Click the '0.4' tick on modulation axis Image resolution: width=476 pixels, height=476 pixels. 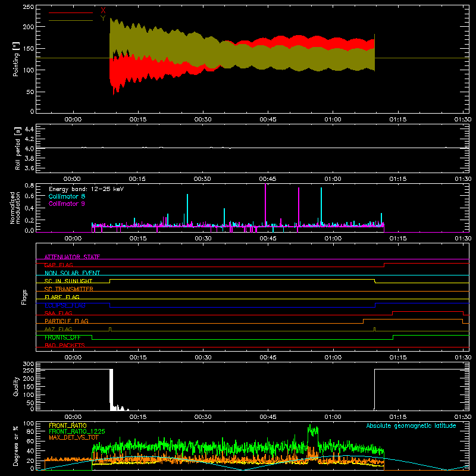(29, 208)
